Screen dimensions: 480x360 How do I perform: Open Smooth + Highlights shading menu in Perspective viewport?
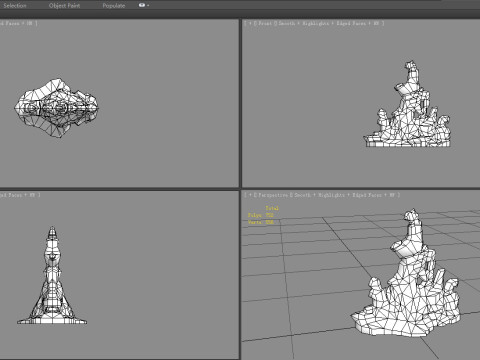(x=320, y=195)
